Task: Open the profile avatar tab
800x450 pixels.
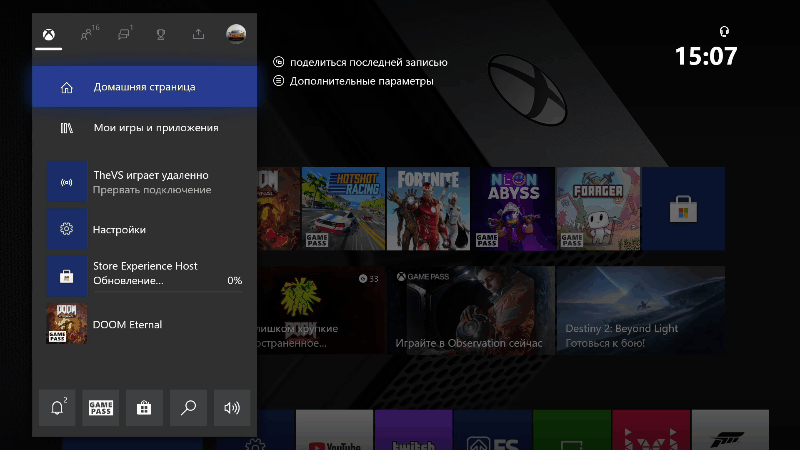Action: click(236, 34)
